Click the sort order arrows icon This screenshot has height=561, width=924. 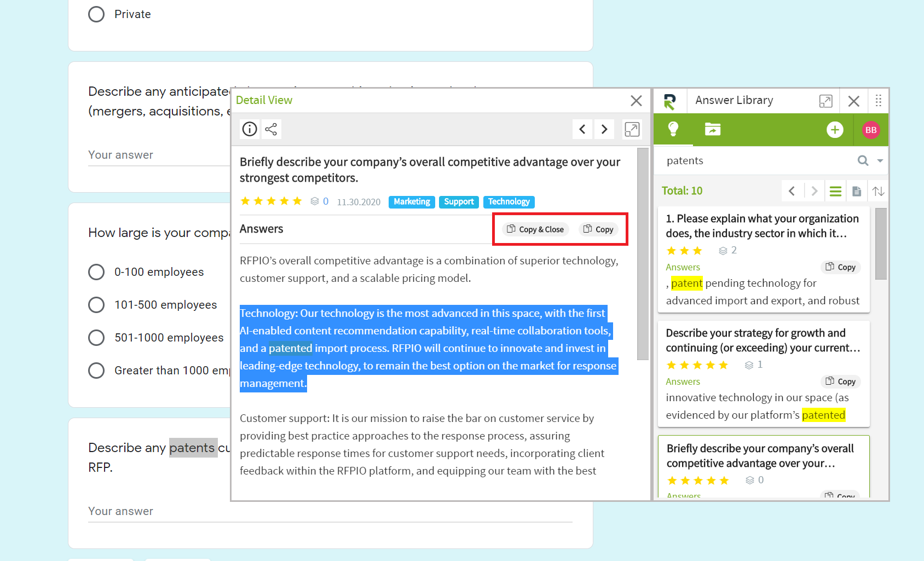click(879, 191)
